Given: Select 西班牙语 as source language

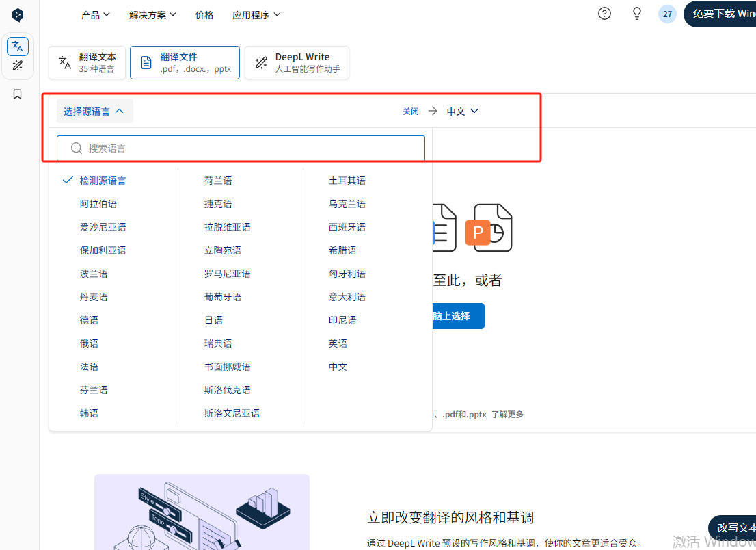Looking at the screenshot, I should (x=347, y=226).
